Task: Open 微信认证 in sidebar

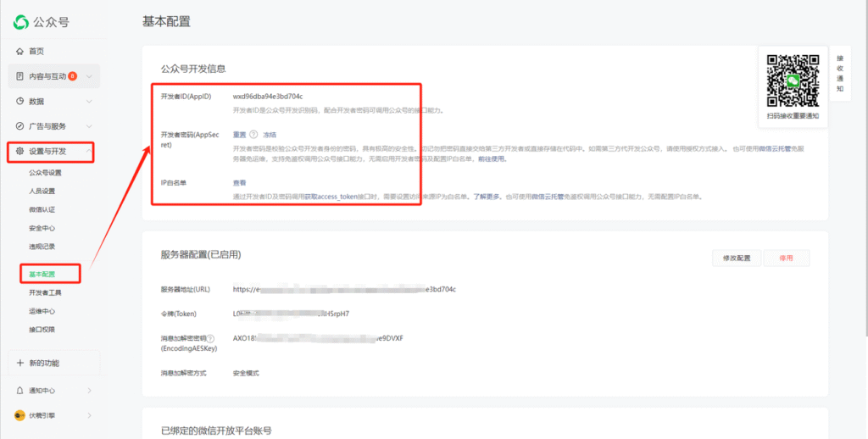Action: click(x=42, y=210)
